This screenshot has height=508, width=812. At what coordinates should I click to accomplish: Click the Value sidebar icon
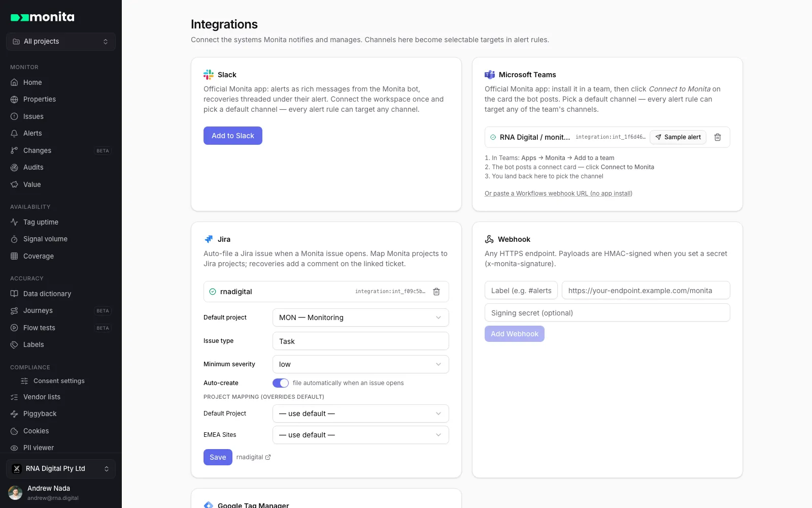pyautogui.click(x=14, y=184)
